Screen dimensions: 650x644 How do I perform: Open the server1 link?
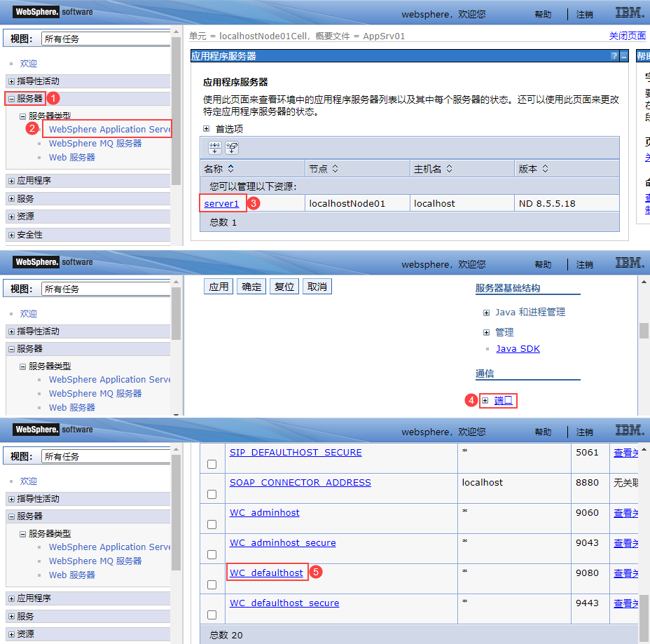pos(221,203)
